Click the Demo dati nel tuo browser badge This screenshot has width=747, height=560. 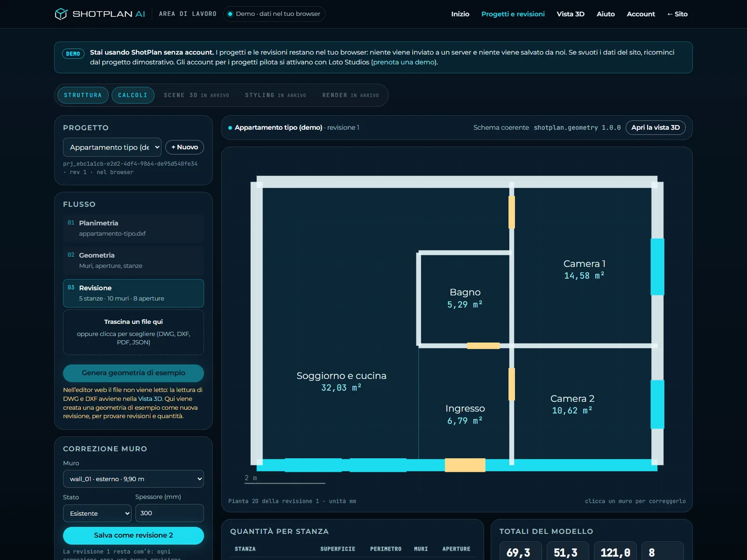(x=274, y=14)
